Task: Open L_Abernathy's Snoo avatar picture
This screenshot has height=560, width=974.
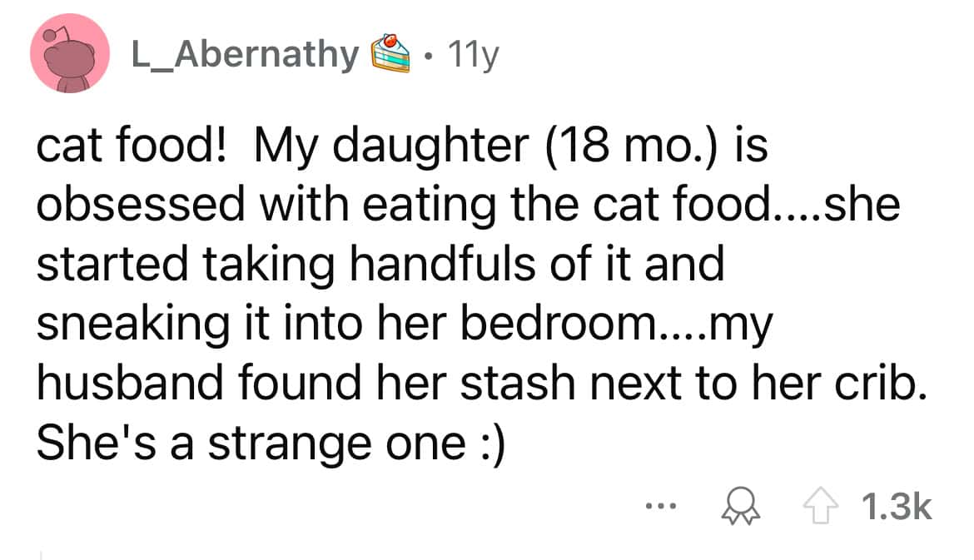Action: tap(70, 57)
